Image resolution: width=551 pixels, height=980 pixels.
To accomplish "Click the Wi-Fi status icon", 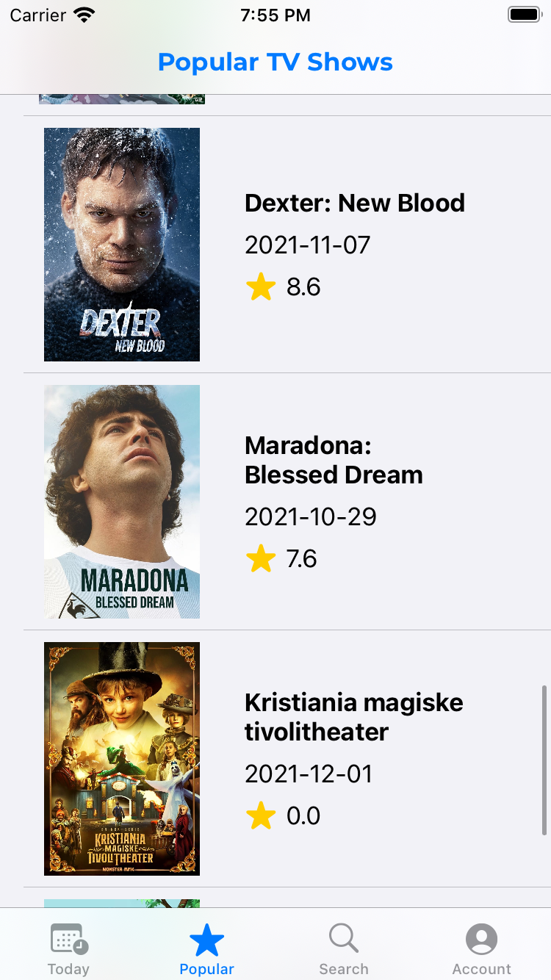I will pos(85,15).
